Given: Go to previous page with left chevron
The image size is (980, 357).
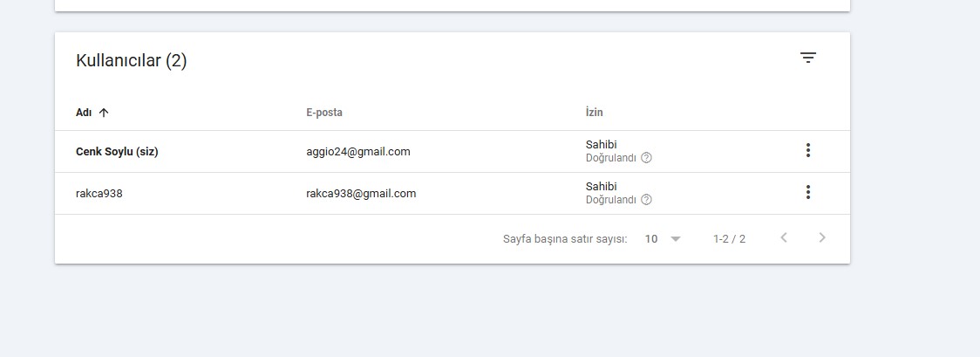Looking at the screenshot, I should [x=784, y=237].
